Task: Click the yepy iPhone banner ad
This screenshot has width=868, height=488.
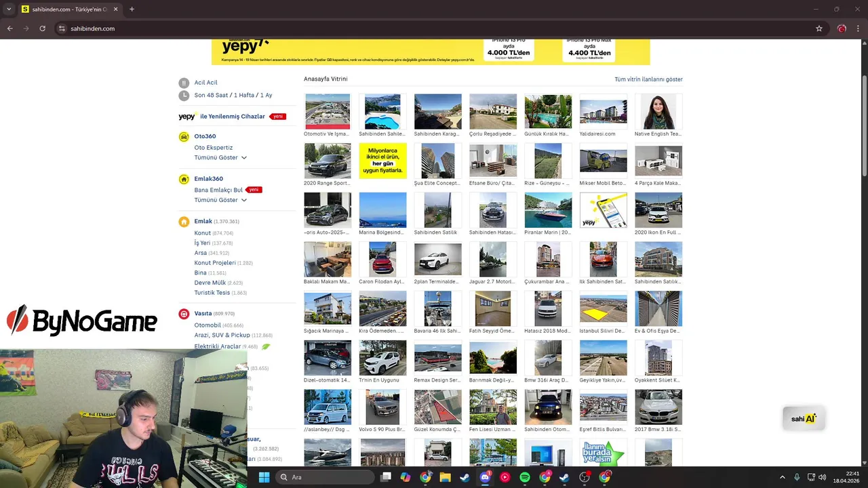Action: 431,52
